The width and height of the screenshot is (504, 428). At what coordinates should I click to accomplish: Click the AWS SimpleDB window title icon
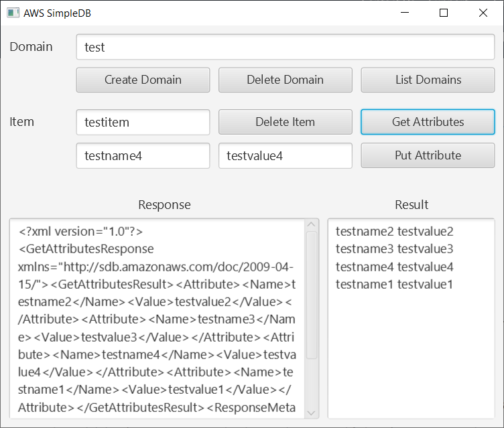tap(13, 13)
